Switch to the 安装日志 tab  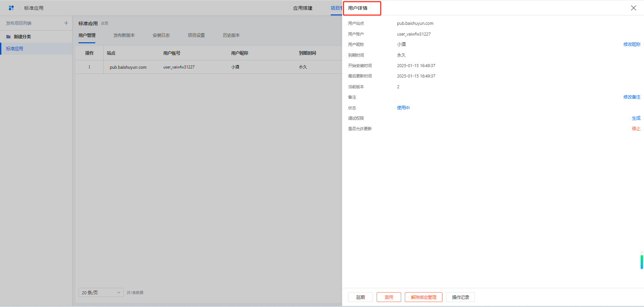pos(161,35)
